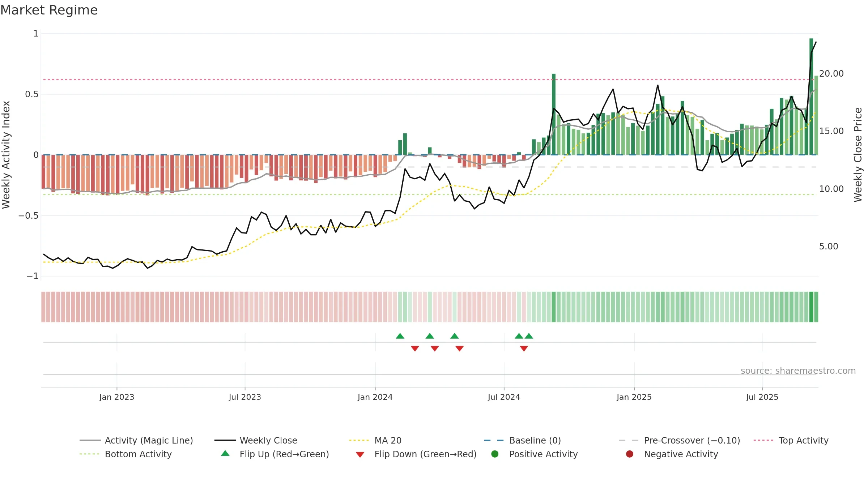Click the Jul 2025 axis label
Image resolution: width=868 pixels, height=488 pixels.
tap(762, 397)
